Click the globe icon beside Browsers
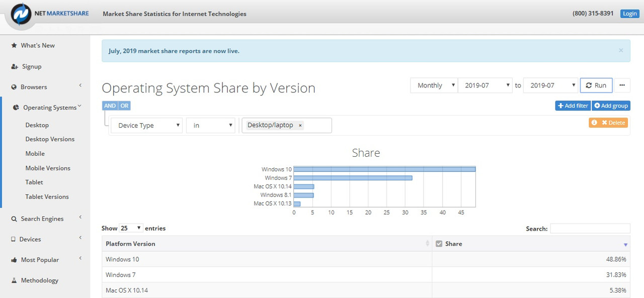The image size is (644, 298). (x=14, y=87)
